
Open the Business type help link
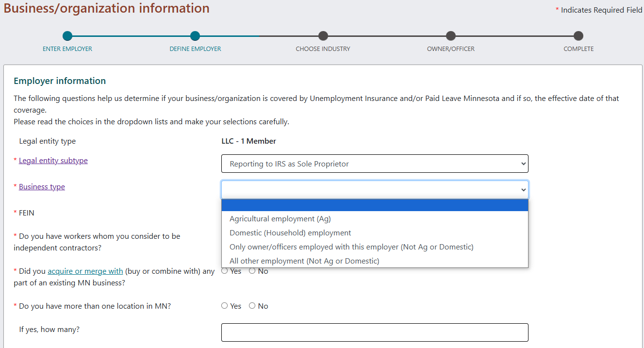coord(42,186)
